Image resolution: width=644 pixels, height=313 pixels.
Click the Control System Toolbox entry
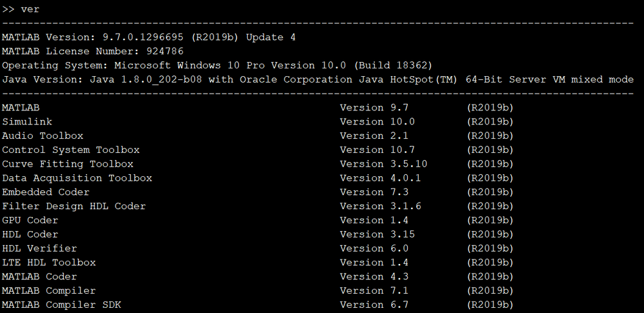point(71,150)
